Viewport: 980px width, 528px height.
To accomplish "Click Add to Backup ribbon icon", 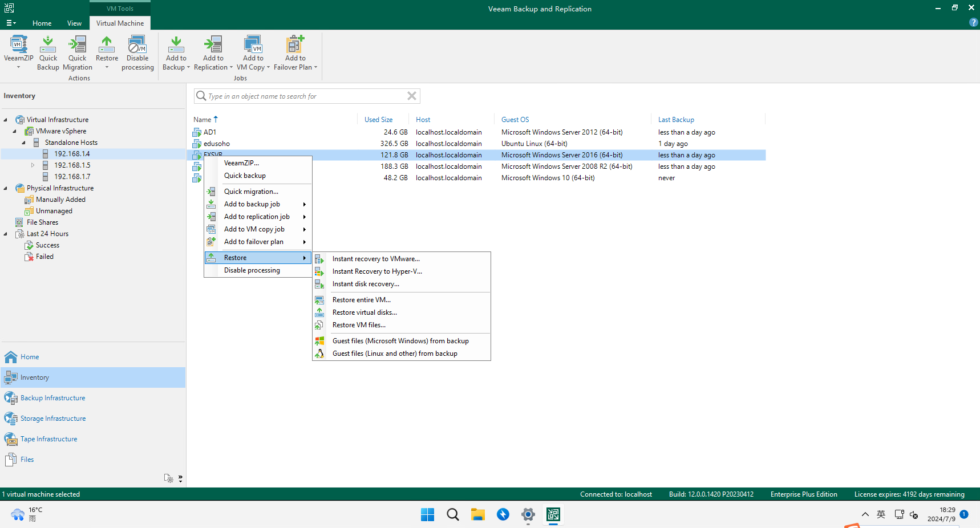I will coord(176,44).
